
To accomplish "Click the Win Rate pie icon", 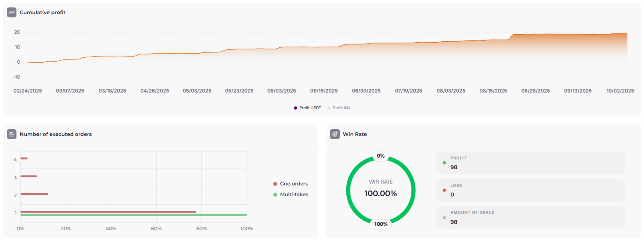I will coord(335,134).
